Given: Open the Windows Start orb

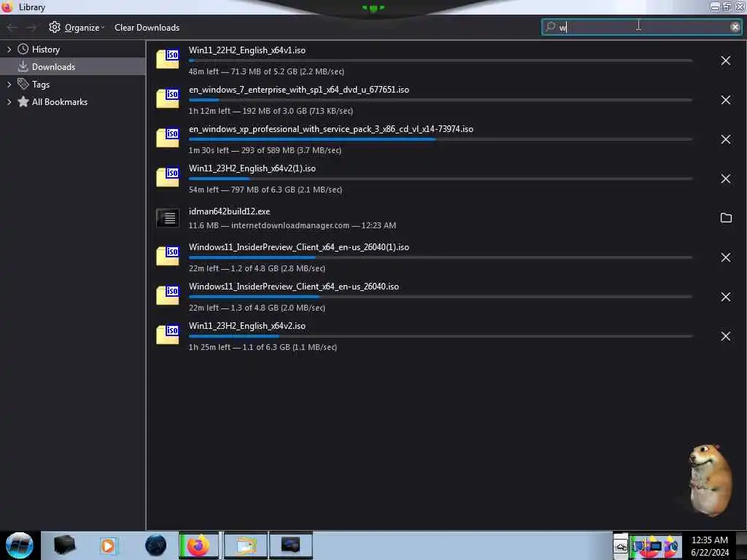Looking at the screenshot, I should tap(20, 545).
